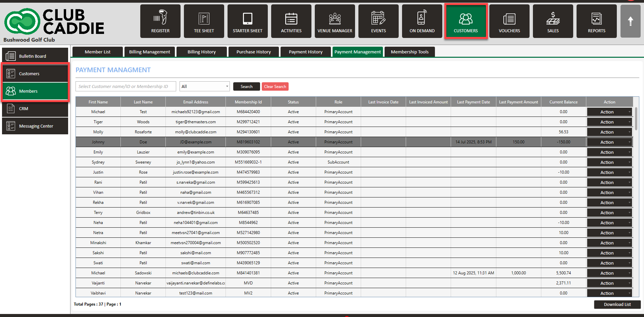Expand Action dropdown for Tiger Woods
644x317 pixels.
click(609, 122)
